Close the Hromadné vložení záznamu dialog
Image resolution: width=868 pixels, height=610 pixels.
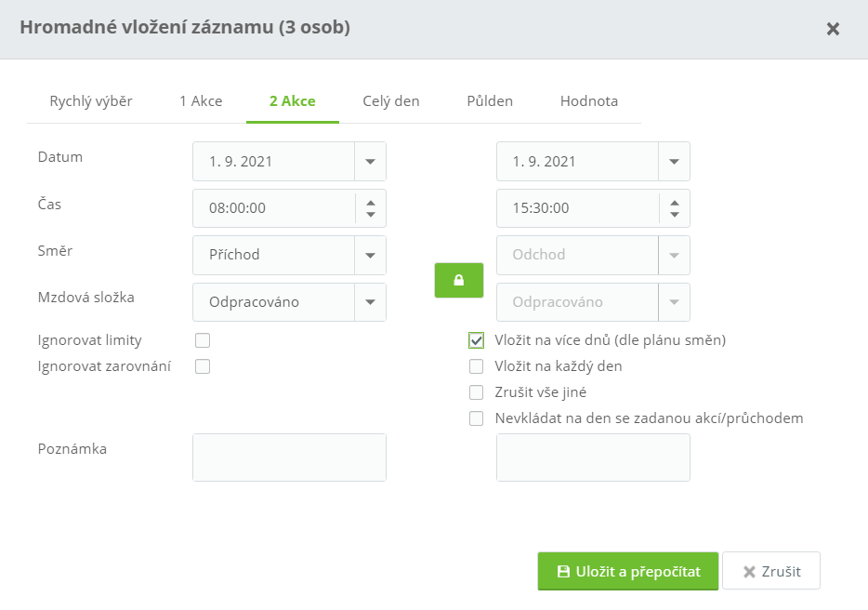pyautogui.click(x=833, y=28)
